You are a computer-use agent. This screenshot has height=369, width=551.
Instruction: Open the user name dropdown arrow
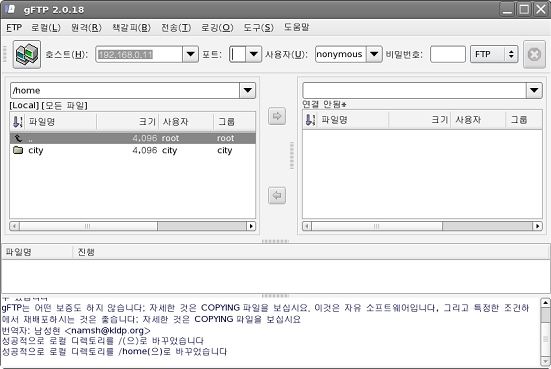(x=374, y=54)
